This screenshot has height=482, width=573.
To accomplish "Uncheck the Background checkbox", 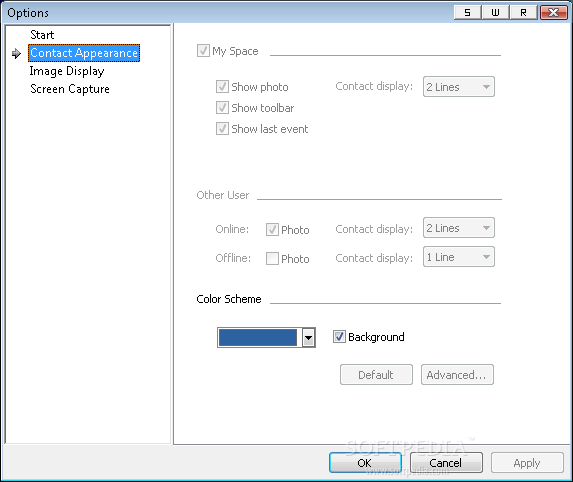I will point(339,337).
